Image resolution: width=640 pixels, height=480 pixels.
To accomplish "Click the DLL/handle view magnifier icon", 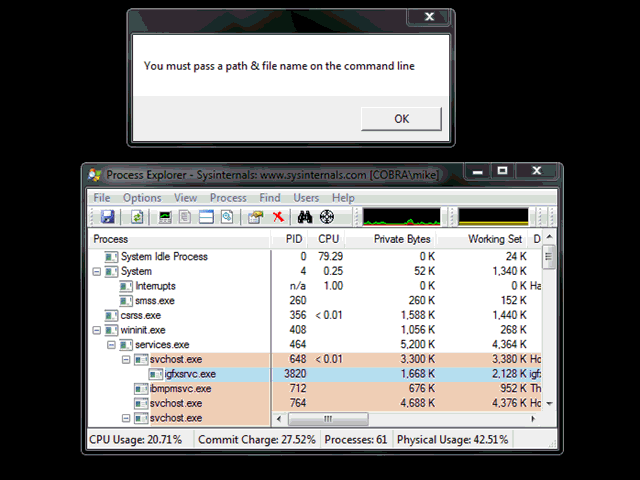I will click(227, 217).
